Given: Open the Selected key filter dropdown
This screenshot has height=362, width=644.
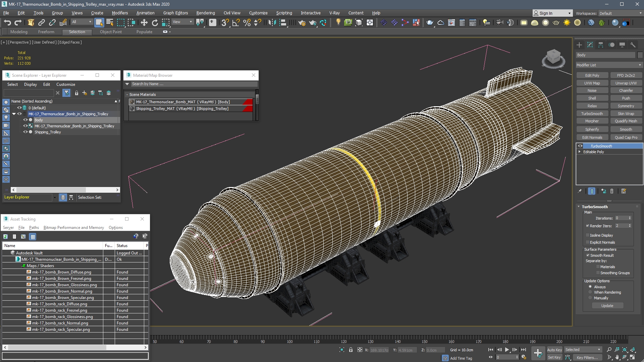Looking at the screenshot, I should point(583,350).
